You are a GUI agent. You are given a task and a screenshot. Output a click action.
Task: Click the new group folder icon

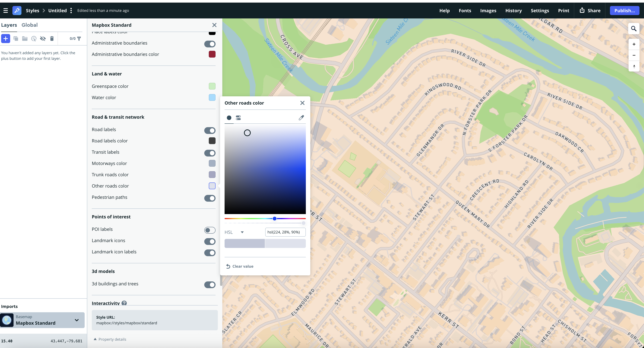[x=24, y=39]
